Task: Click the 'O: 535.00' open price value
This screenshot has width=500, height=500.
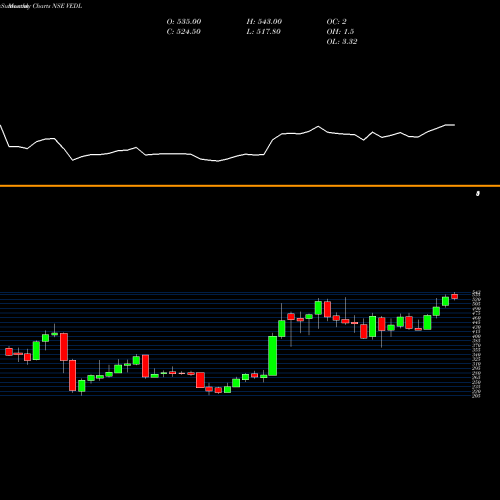Action: (184, 22)
